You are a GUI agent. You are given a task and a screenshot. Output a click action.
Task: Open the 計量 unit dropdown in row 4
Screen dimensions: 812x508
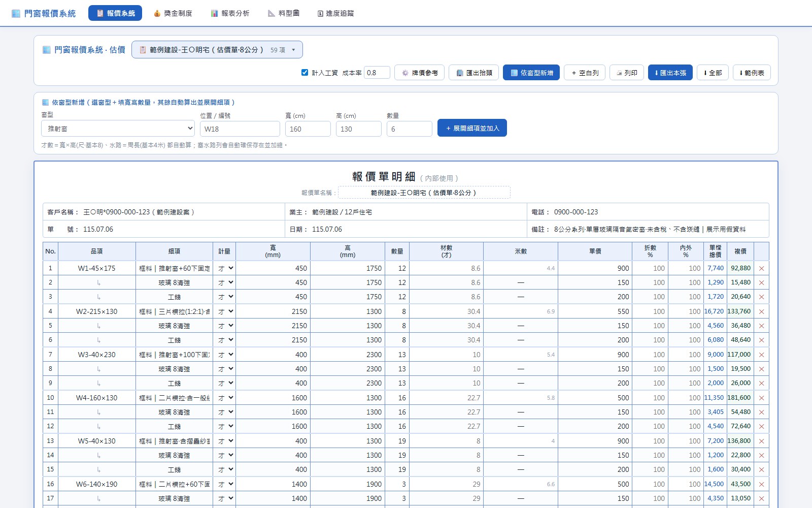tap(225, 311)
